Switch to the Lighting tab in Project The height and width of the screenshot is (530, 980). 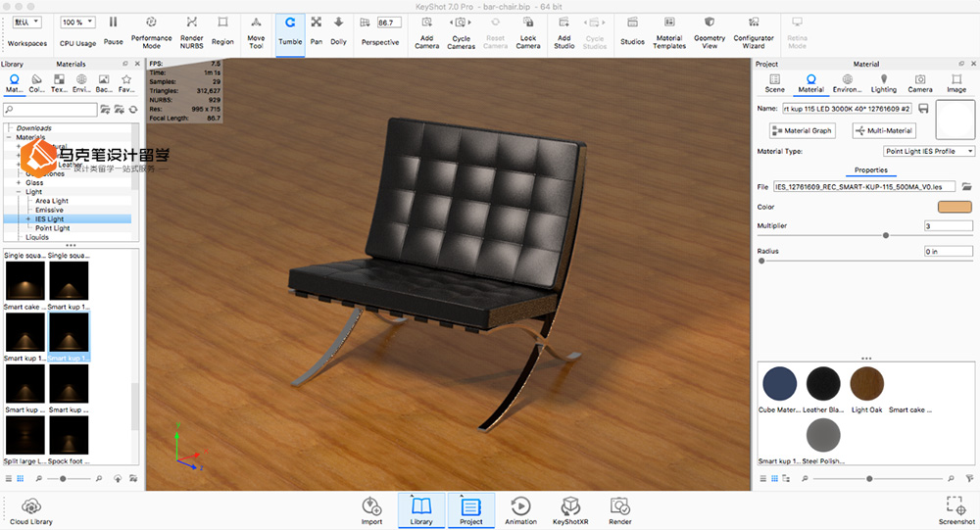pos(884,83)
